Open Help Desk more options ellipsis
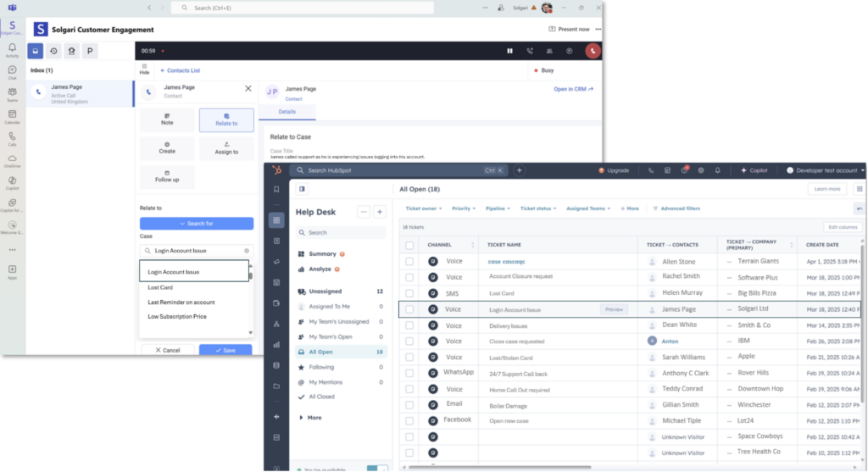 pos(364,212)
